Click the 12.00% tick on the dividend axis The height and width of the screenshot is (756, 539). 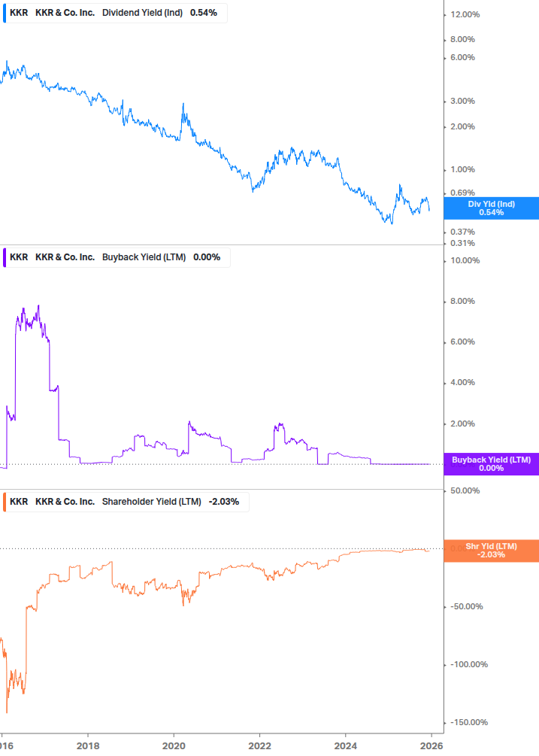coord(465,15)
